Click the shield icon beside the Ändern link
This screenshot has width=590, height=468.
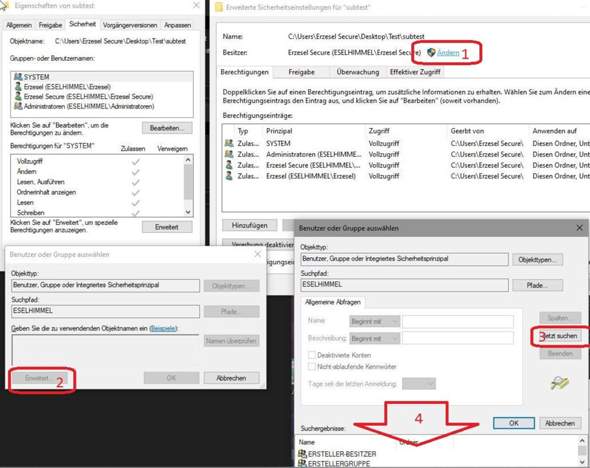point(431,53)
